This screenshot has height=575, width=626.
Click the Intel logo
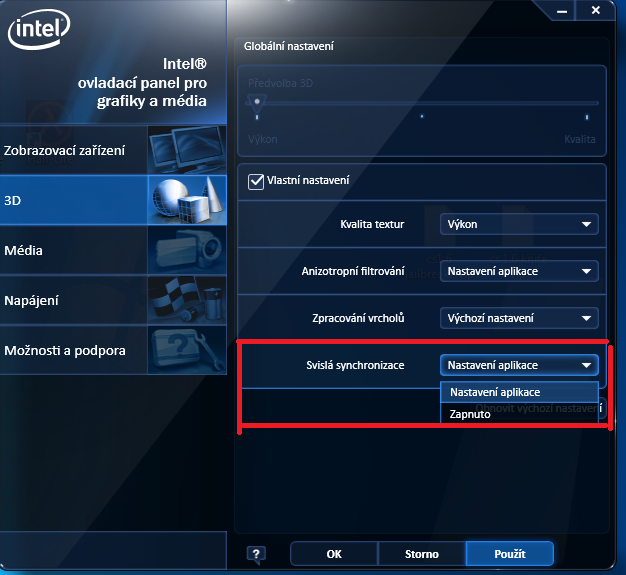pyautogui.click(x=39, y=29)
